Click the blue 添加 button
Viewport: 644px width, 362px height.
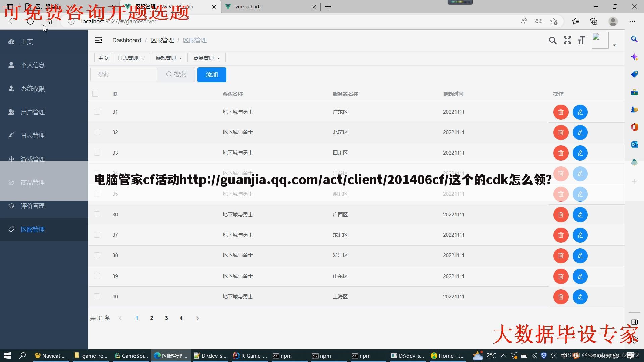[212, 75]
